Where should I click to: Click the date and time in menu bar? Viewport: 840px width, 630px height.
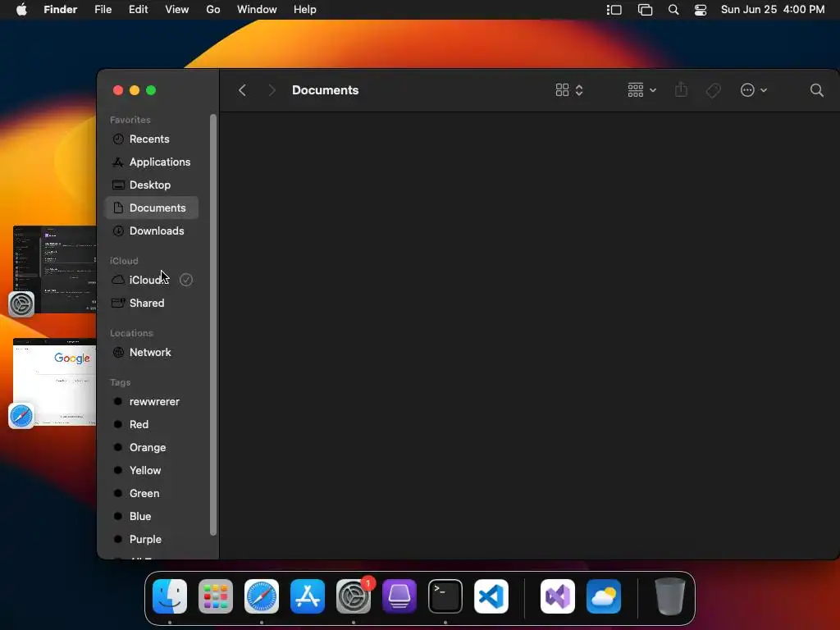coord(773,10)
